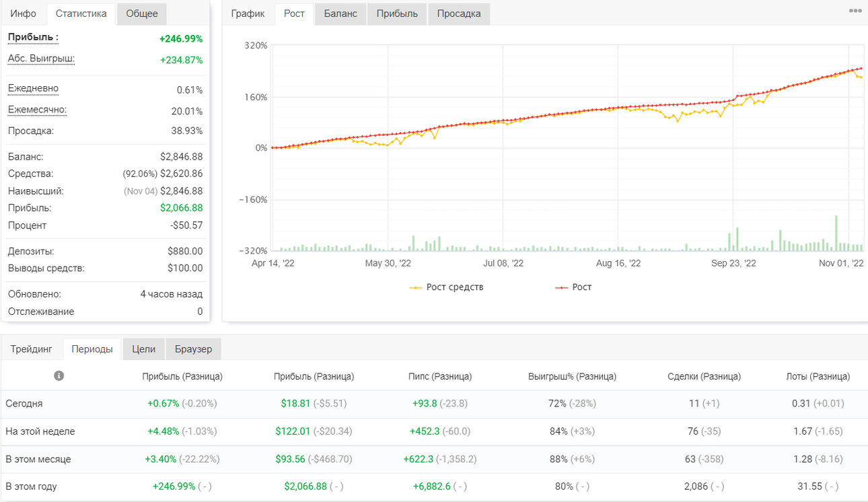Viewport: 868px width, 502px height.
Task: Click the +246.99% profit value in statistics panel
Action: pos(181,39)
